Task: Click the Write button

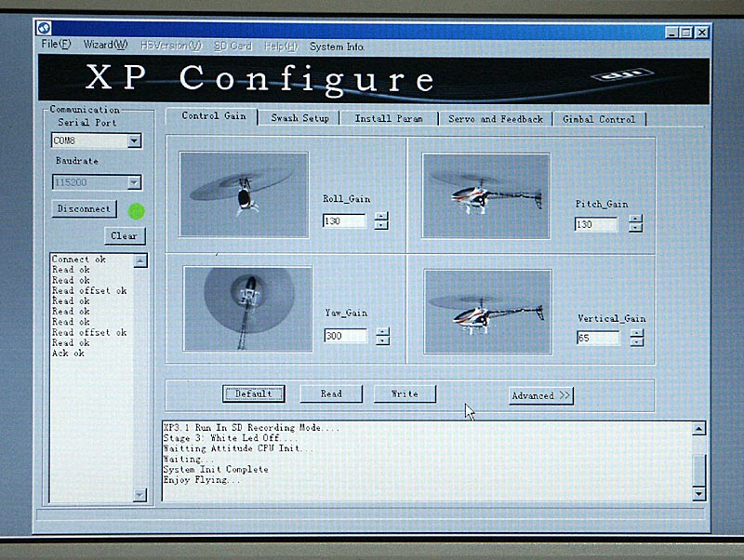Action: click(x=405, y=393)
